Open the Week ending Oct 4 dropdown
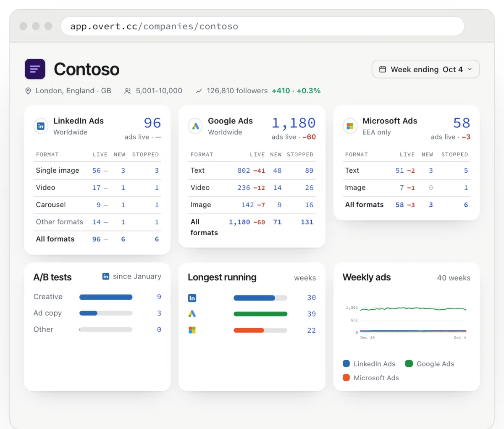Screen dimensions: 504x429 (425, 69)
